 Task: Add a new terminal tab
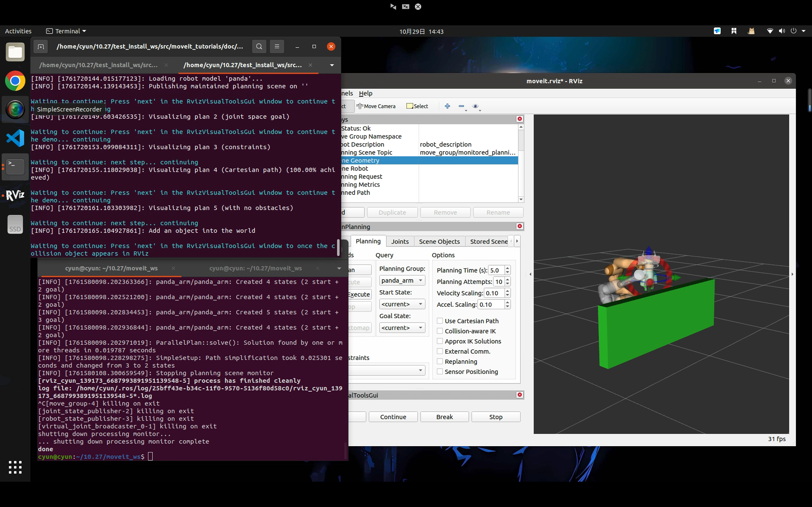point(41,47)
